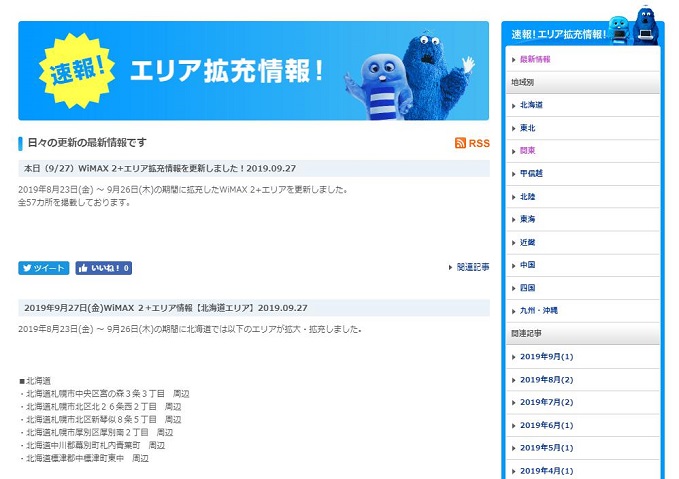
Task: Click the Twitter bird tweet button
Action: pos(44,268)
